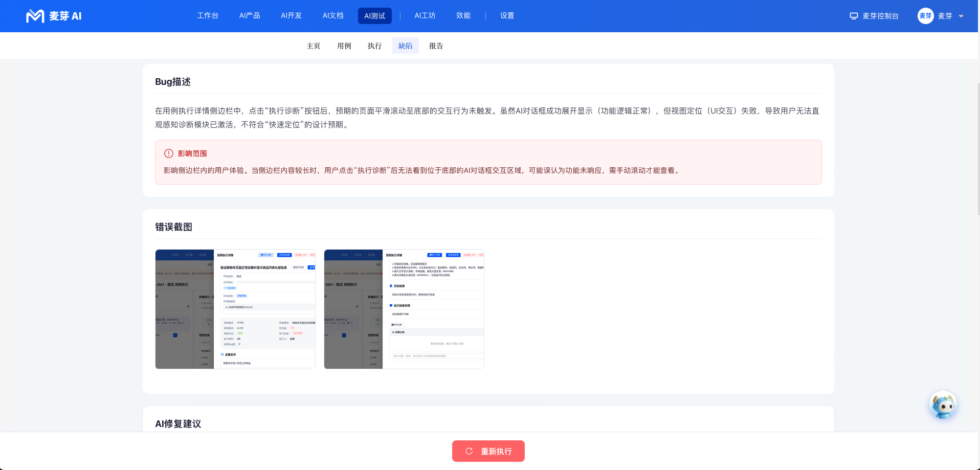Switch to the 用例 tab
This screenshot has height=470, width=980.
tap(344, 46)
